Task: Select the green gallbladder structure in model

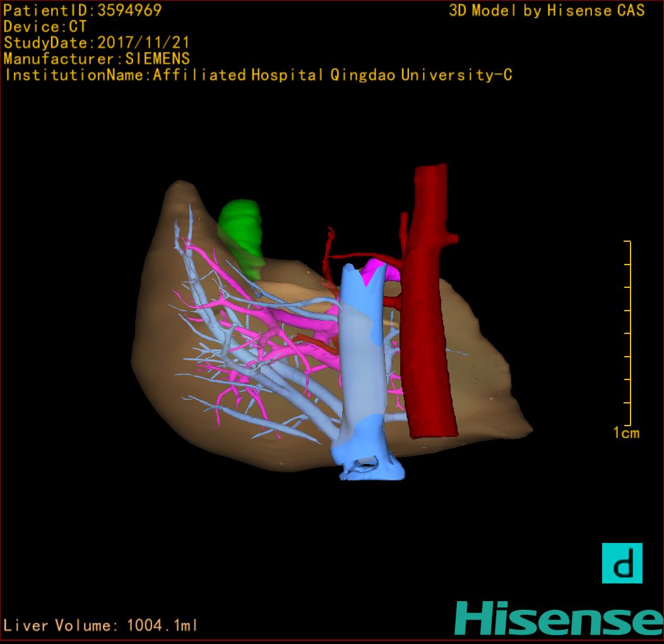Action: [x=241, y=237]
